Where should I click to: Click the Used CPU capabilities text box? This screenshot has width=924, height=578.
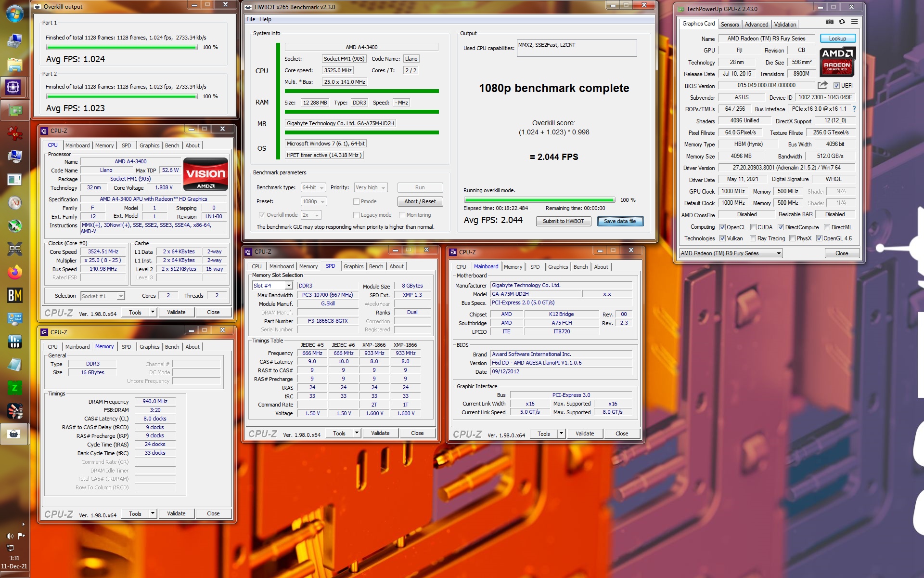point(577,48)
